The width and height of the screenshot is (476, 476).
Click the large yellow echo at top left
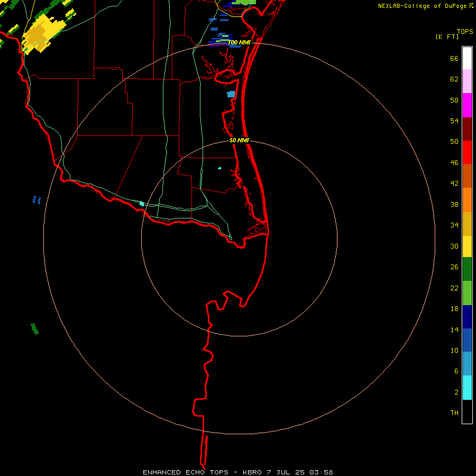click(x=44, y=35)
